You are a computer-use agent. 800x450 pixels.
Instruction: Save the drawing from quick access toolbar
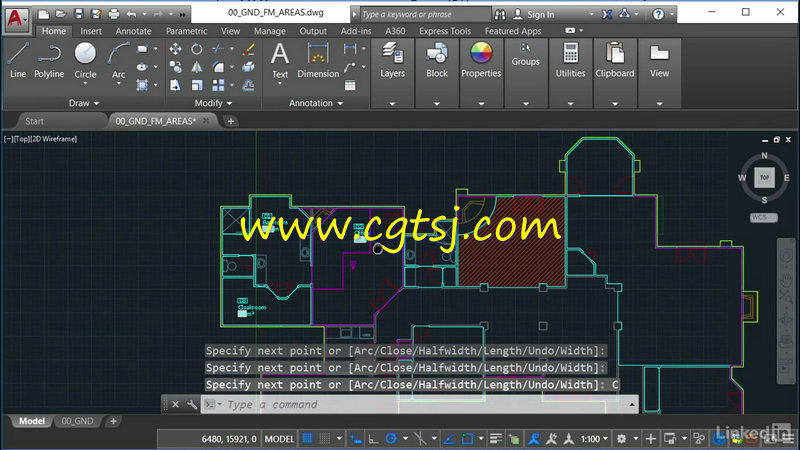pyautogui.click(x=78, y=14)
